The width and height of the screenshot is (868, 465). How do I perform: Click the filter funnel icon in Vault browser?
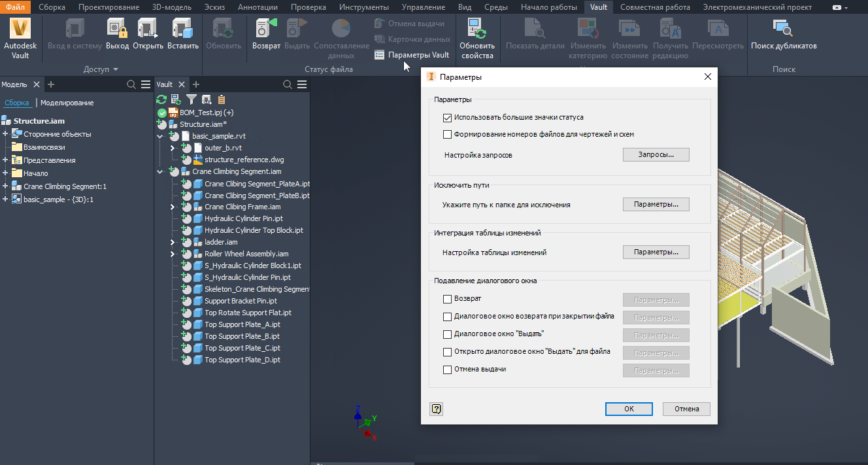[192, 99]
